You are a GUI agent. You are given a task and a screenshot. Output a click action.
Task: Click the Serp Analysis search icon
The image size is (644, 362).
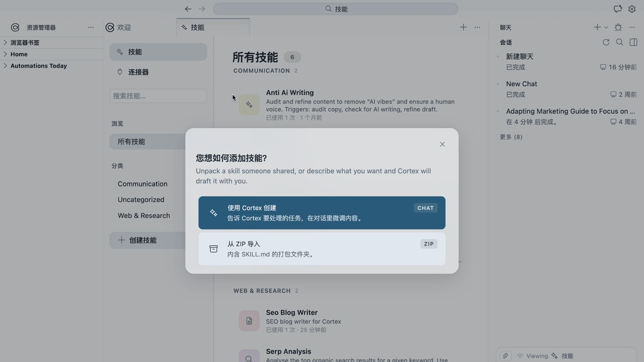(x=249, y=357)
